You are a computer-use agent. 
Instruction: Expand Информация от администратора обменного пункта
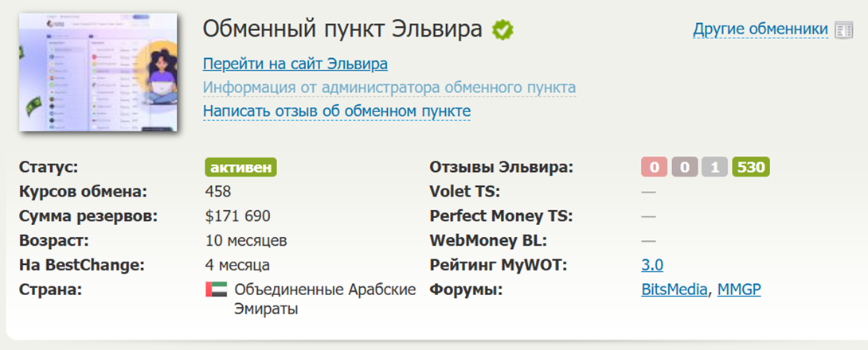pos(389,87)
